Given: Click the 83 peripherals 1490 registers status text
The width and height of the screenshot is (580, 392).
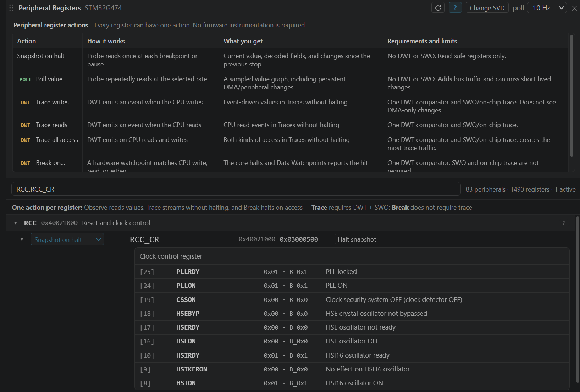Looking at the screenshot, I should [x=520, y=189].
